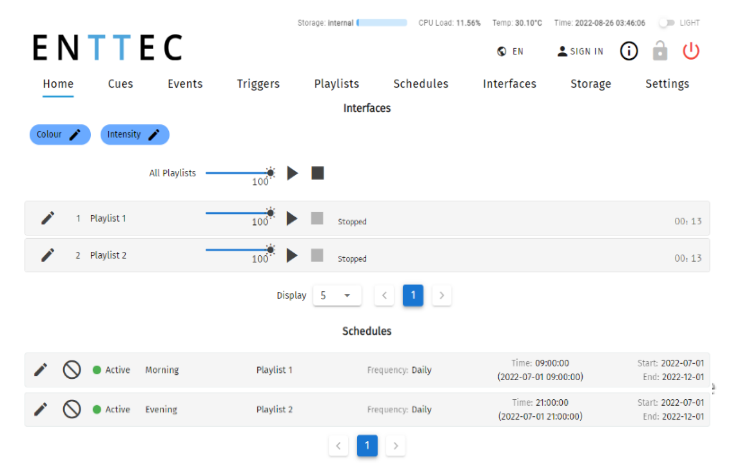The image size is (731, 476).
Task: Open the Interfaces tab
Action: [x=510, y=84]
